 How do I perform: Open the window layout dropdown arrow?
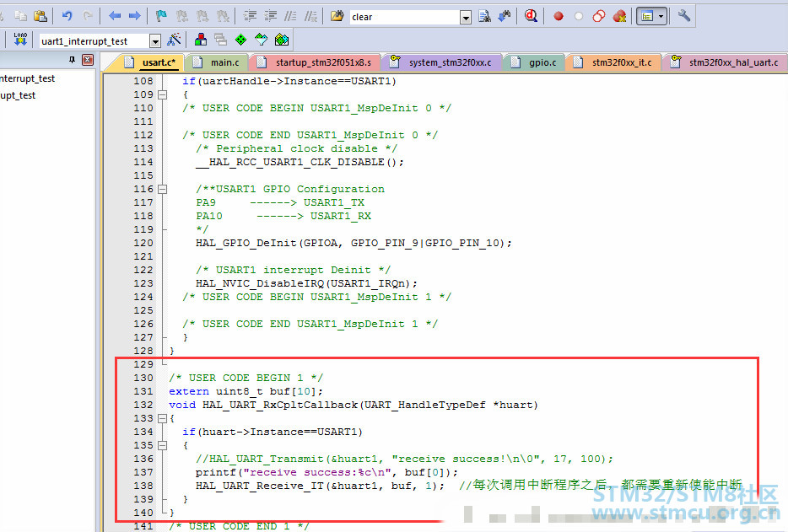pyautogui.click(x=661, y=16)
